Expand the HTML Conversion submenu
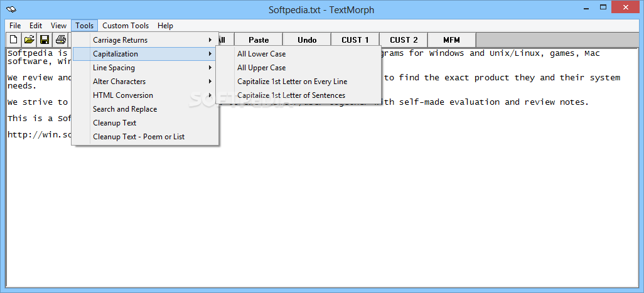 point(144,95)
